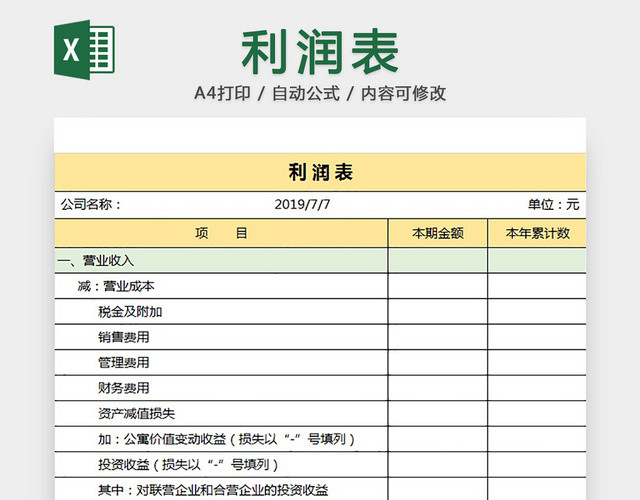Viewport: 640px width, 500px height.
Task: Select the 加：公寓价值变动收益 row label
Action: (227, 439)
